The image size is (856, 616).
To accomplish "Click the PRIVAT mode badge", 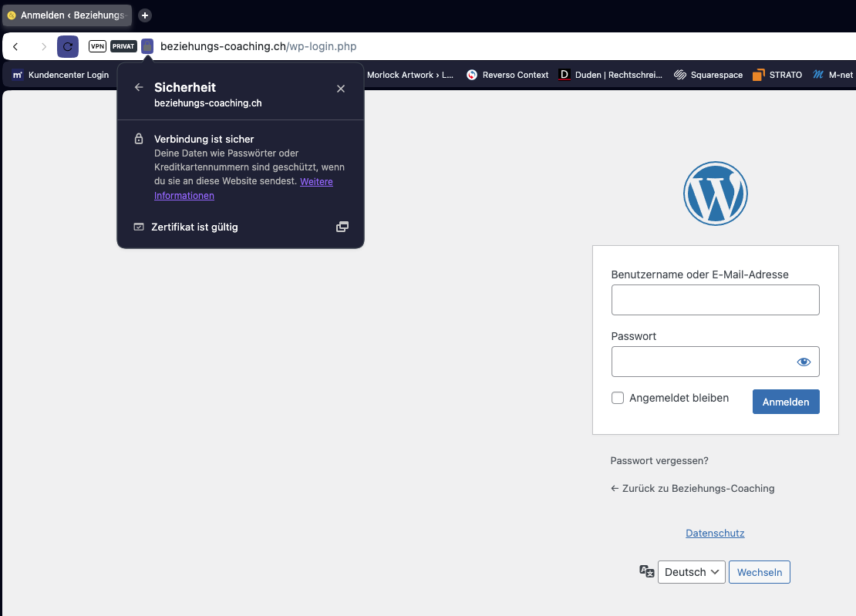I will tap(123, 46).
